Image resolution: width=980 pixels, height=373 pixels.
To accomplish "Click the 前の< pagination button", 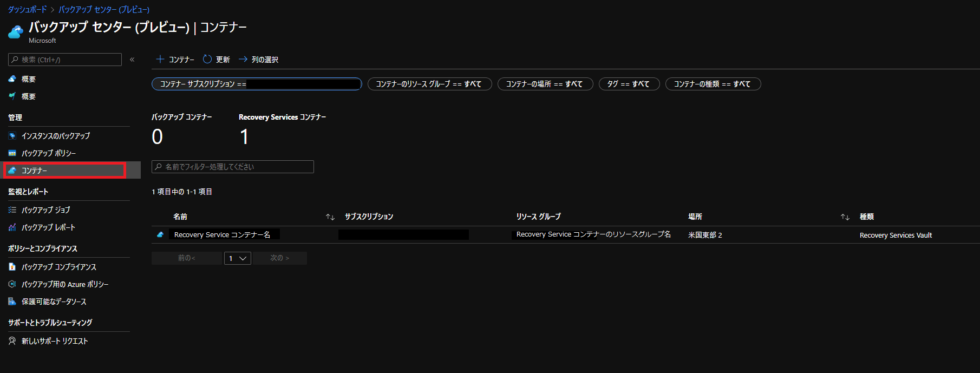I will [x=187, y=258].
